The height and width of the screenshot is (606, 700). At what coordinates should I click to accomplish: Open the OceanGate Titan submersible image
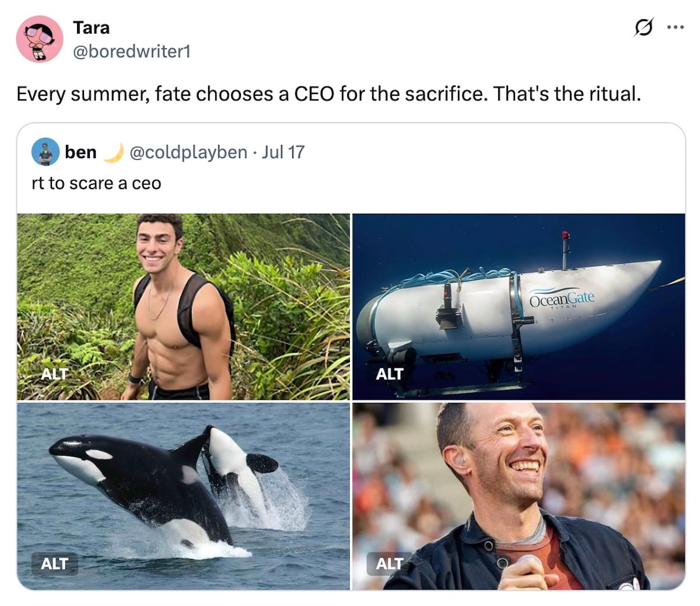(x=519, y=307)
